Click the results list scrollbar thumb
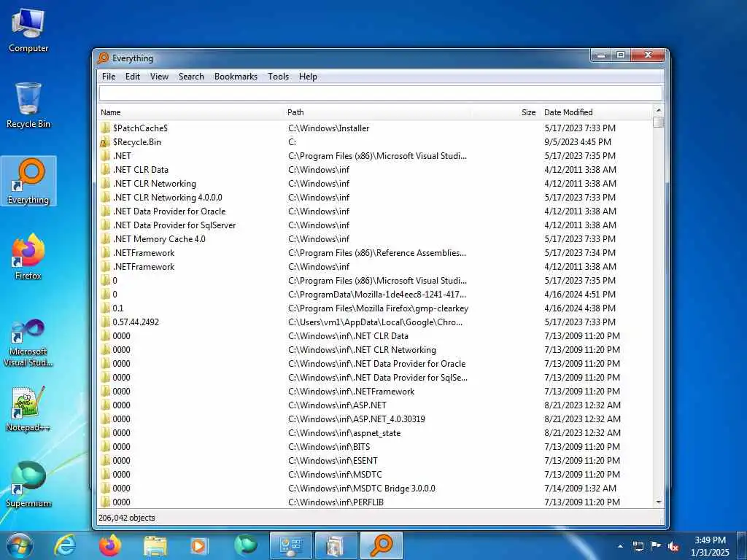The width and height of the screenshot is (747, 560). tap(659, 122)
